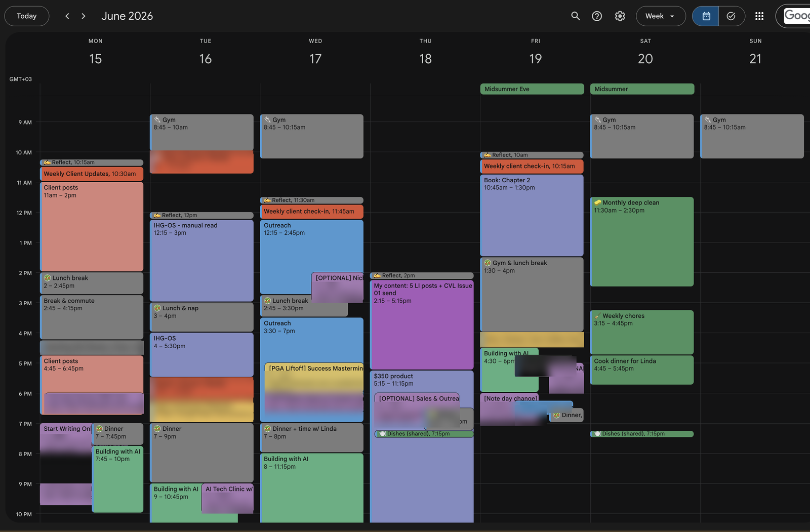Open Cook dinner for Linda event

tap(642, 370)
